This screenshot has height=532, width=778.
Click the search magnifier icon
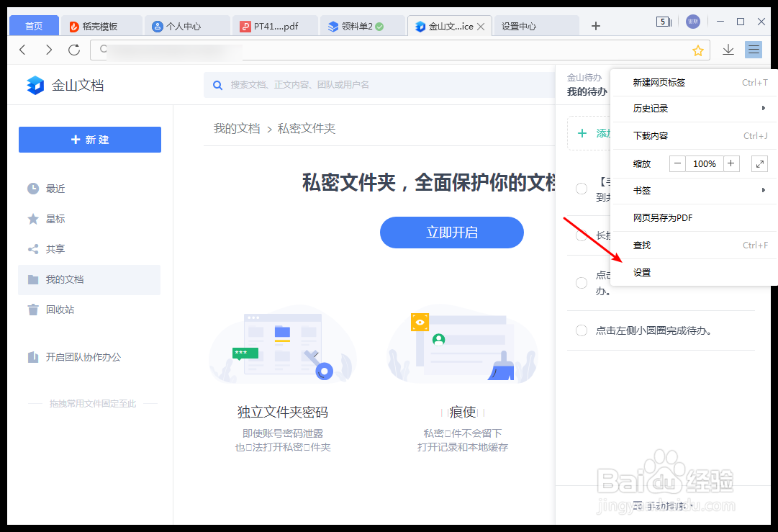point(217,85)
